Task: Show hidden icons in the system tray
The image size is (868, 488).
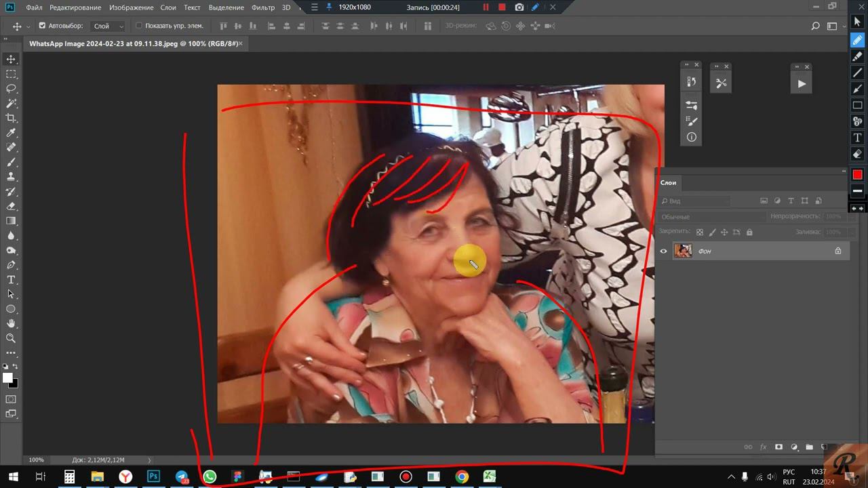Action: [x=731, y=477]
